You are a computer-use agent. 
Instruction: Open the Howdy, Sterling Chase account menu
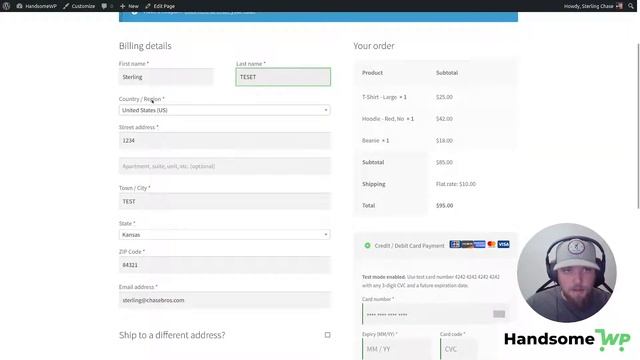coord(593,6)
